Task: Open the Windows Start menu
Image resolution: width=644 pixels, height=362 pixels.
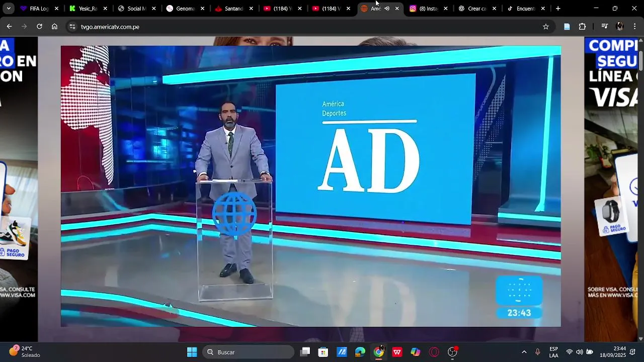Action: click(x=192, y=352)
